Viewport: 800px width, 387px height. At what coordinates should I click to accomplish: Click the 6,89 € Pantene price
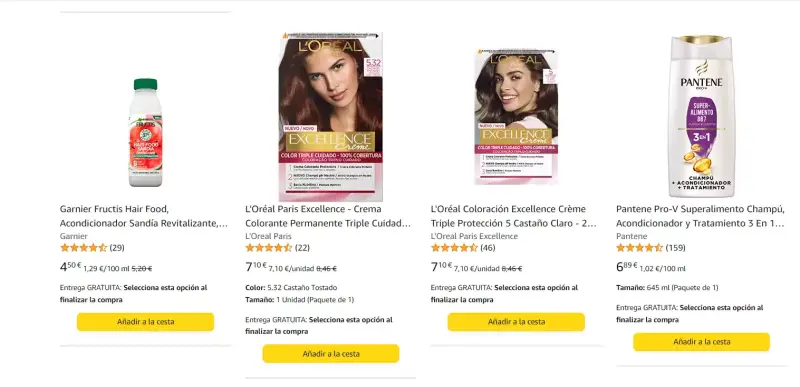[x=627, y=267]
